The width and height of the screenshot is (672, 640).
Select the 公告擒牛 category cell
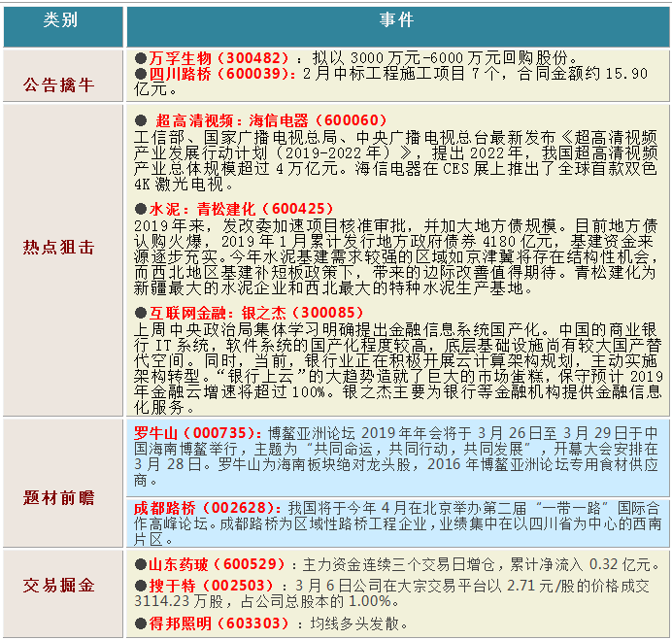click(63, 76)
